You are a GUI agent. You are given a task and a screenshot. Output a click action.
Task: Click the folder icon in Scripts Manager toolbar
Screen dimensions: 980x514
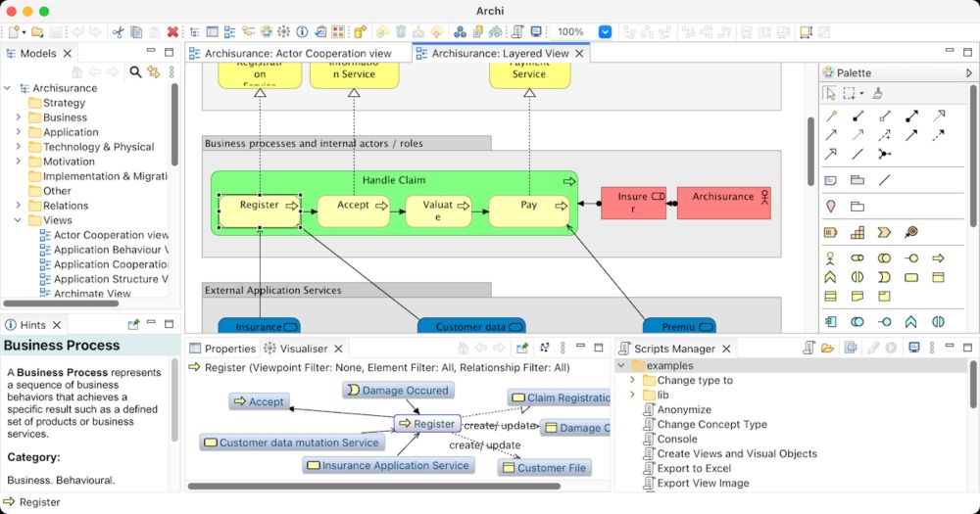tap(827, 349)
